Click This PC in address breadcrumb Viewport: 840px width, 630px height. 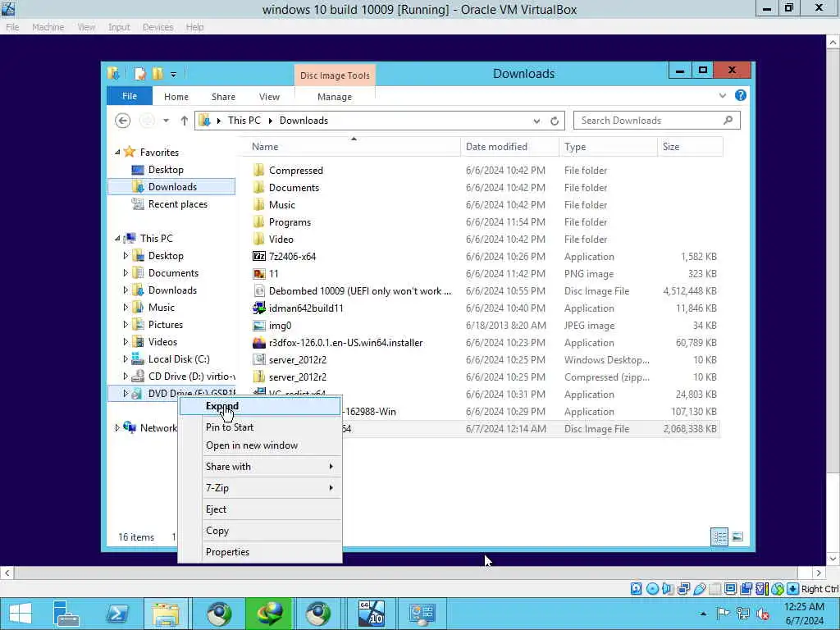click(x=244, y=121)
